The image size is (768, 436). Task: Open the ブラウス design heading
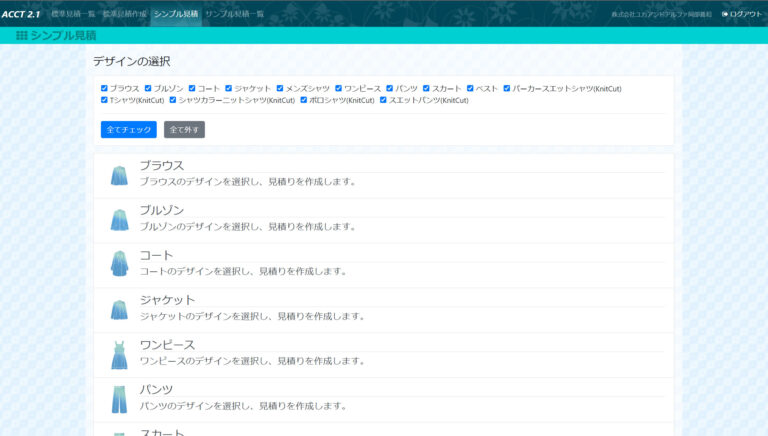162,166
